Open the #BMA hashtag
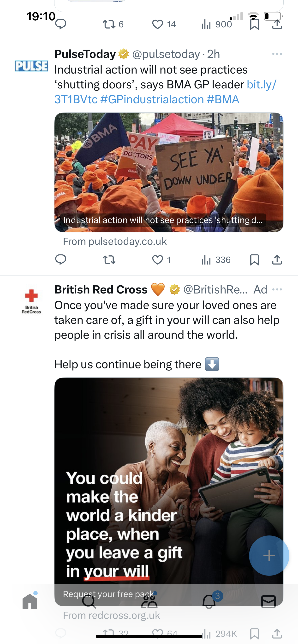 coord(223,99)
